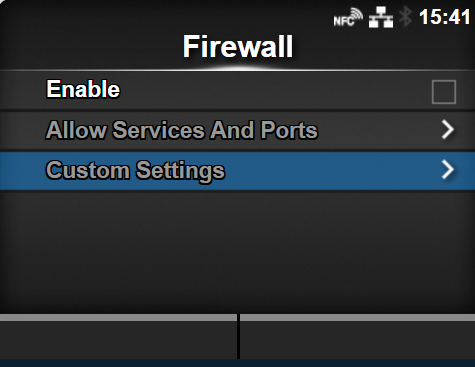Screen dimensions: 475x367
Task: Click the word Settings in highlighted row
Action: [180, 171]
